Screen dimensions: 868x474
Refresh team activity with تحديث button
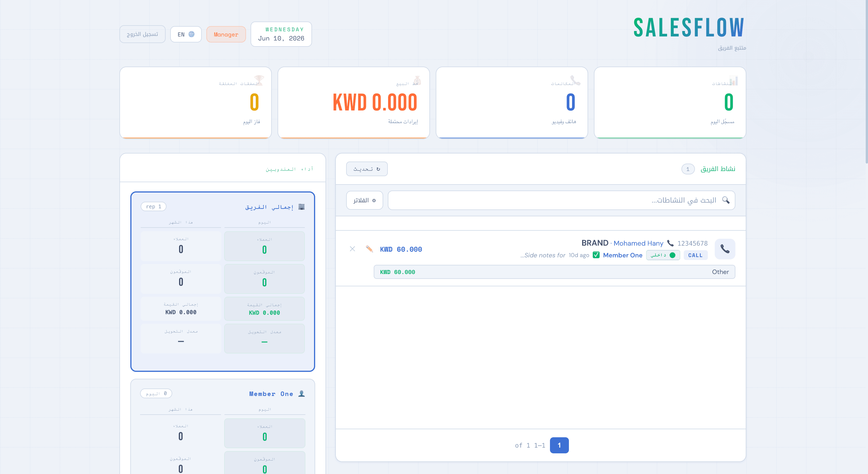pyautogui.click(x=367, y=169)
